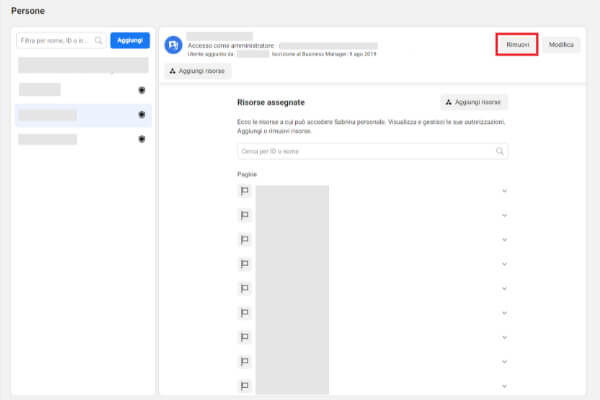Expand the seventh page row chevron
This screenshot has height=400, width=600.
point(503,337)
